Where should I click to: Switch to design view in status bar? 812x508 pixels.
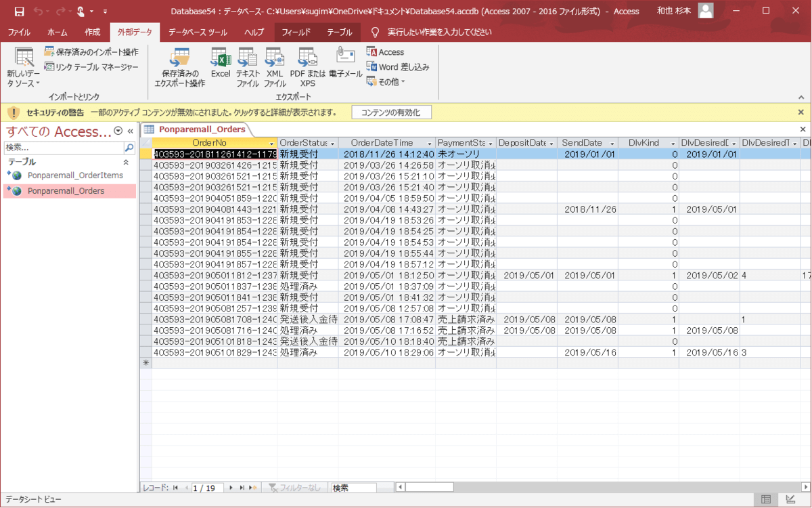tap(790, 500)
